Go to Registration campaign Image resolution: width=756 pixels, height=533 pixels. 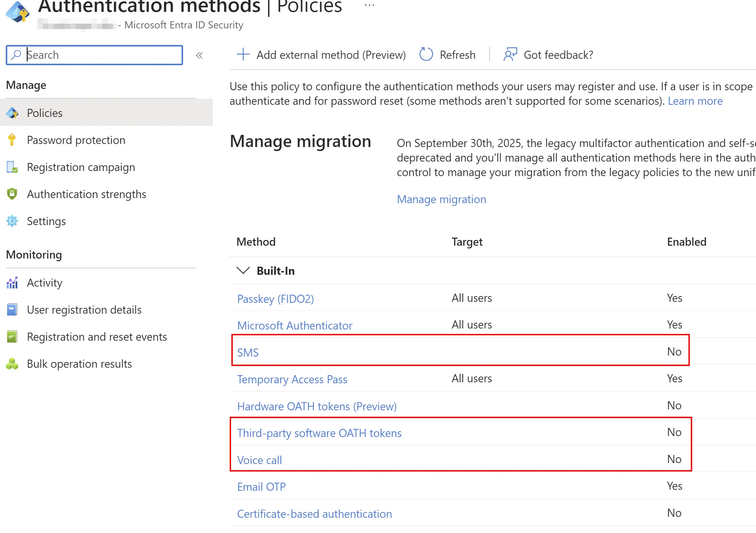pyautogui.click(x=81, y=167)
